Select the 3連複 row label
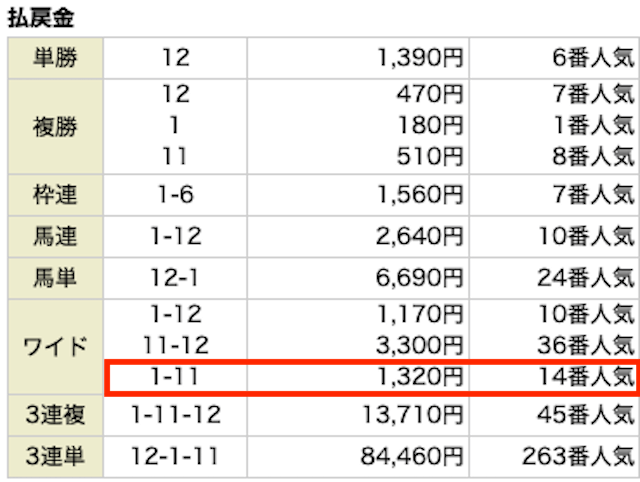Screen dimensions: 640x482 [55, 415]
